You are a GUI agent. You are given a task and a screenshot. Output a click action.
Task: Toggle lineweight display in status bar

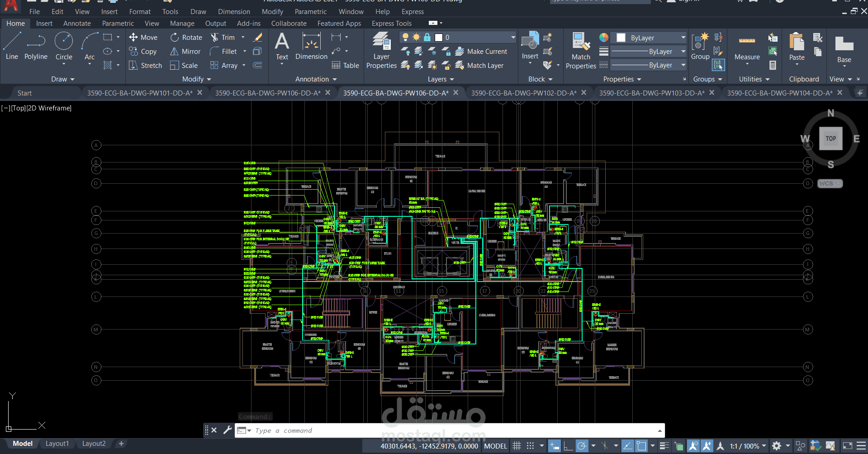[664, 446]
